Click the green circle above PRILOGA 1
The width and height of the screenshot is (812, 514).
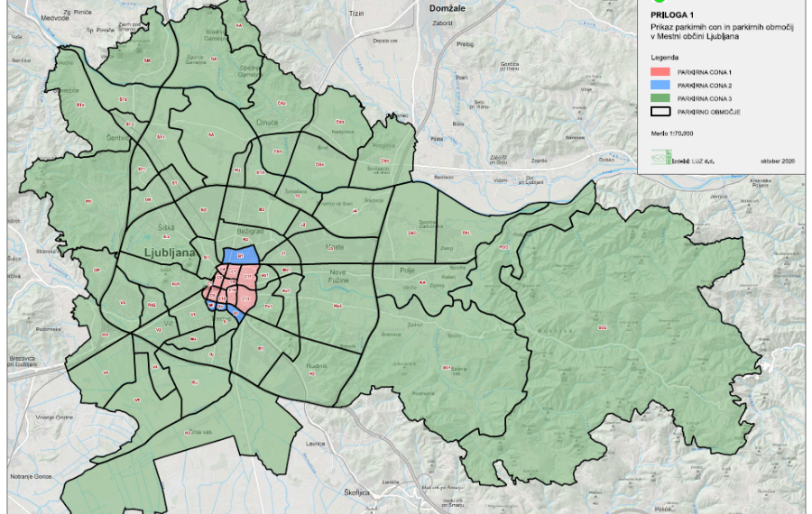[x=657, y=3]
